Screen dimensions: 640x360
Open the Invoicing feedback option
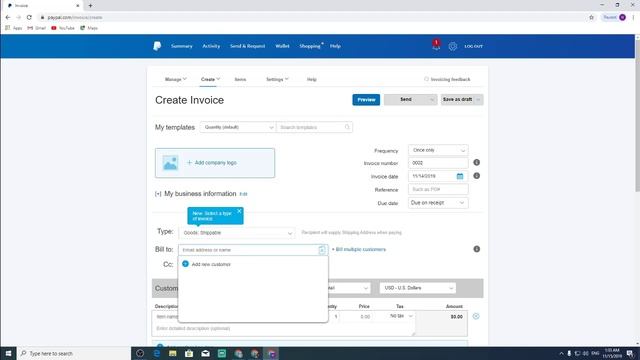(447, 79)
